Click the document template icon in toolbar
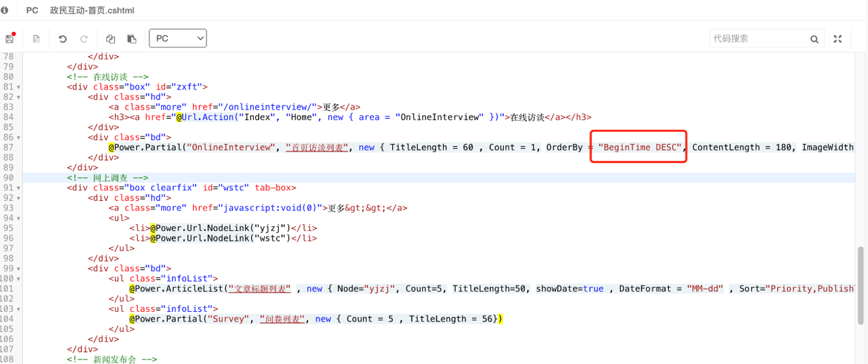The height and width of the screenshot is (364, 868). pos(37,39)
